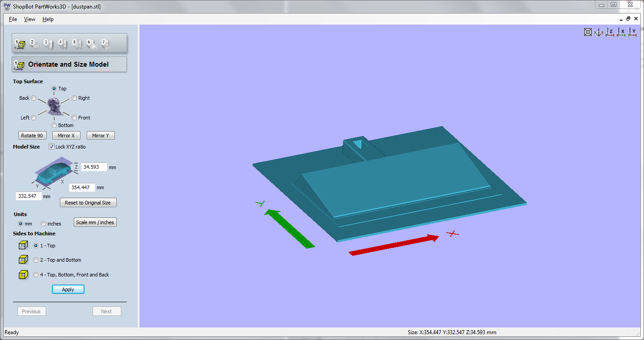Click the Ready status bar text

click(x=12, y=332)
